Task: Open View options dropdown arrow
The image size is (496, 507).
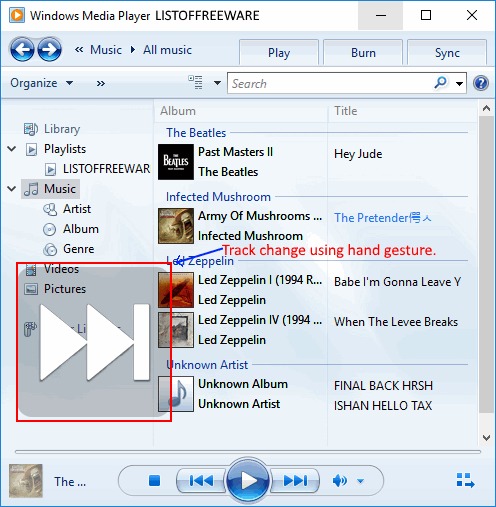Action: [x=217, y=83]
